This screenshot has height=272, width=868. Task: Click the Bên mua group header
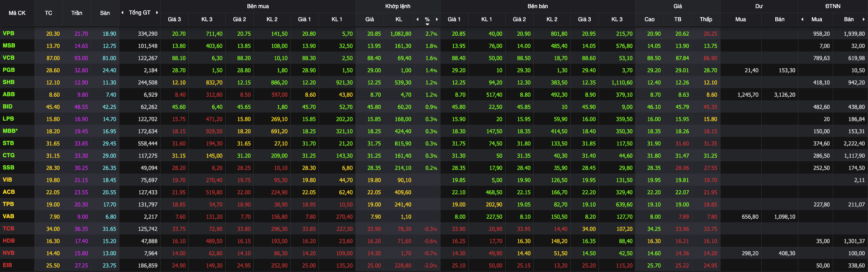[x=258, y=6]
